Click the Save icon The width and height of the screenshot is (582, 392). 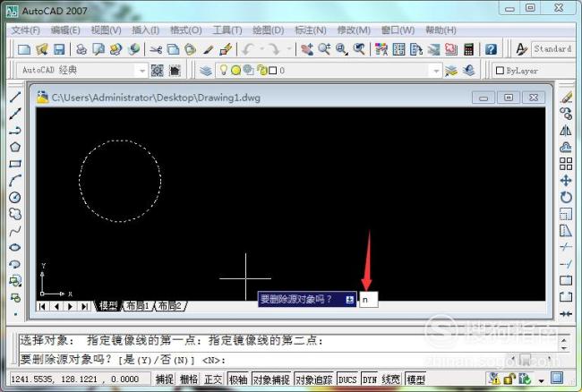[x=59, y=49]
